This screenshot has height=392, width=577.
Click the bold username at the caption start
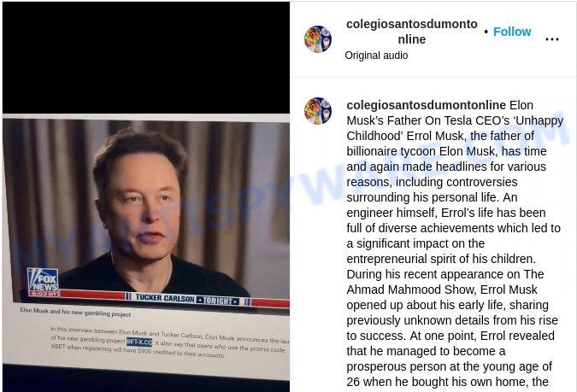coord(427,105)
